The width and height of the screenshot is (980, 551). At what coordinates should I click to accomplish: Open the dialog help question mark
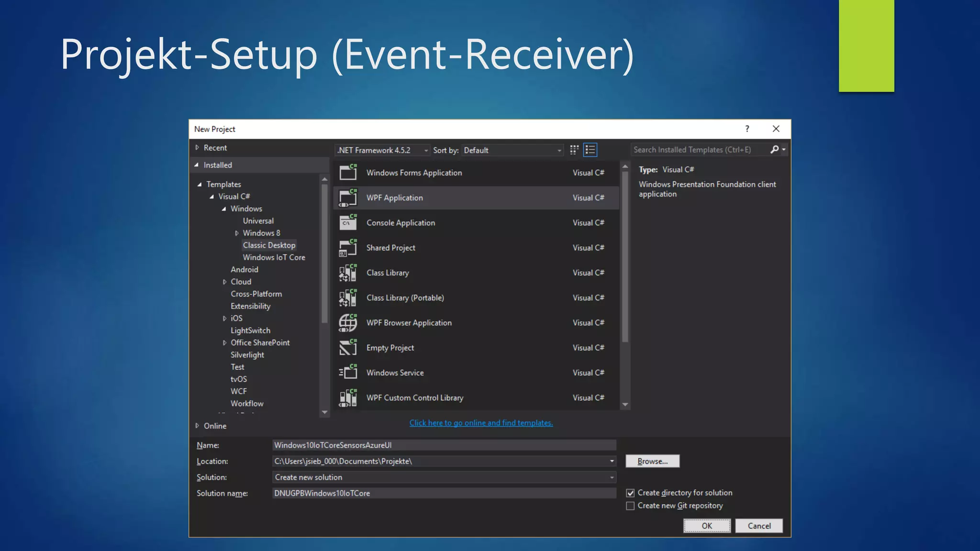tap(747, 129)
